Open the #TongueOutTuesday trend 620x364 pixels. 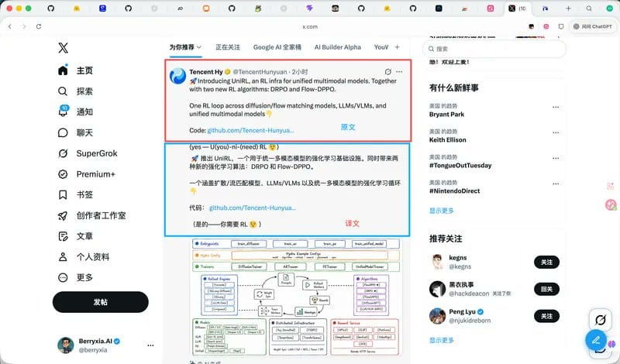pyautogui.click(x=460, y=165)
